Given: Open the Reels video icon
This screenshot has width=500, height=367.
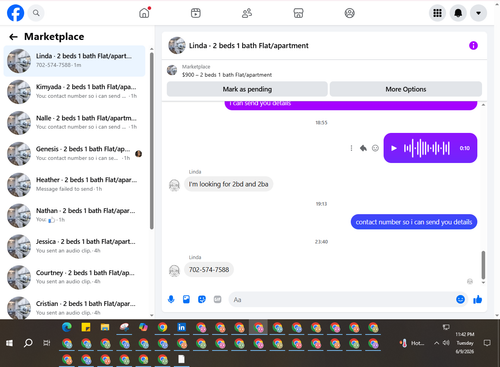Looking at the screenshot, I should (196, 13).
